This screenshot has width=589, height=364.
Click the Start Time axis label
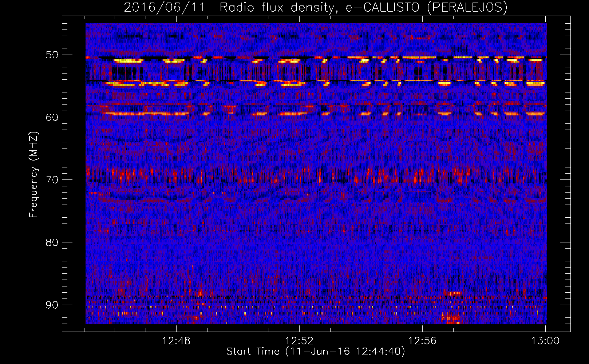click(x=316, y=352)
